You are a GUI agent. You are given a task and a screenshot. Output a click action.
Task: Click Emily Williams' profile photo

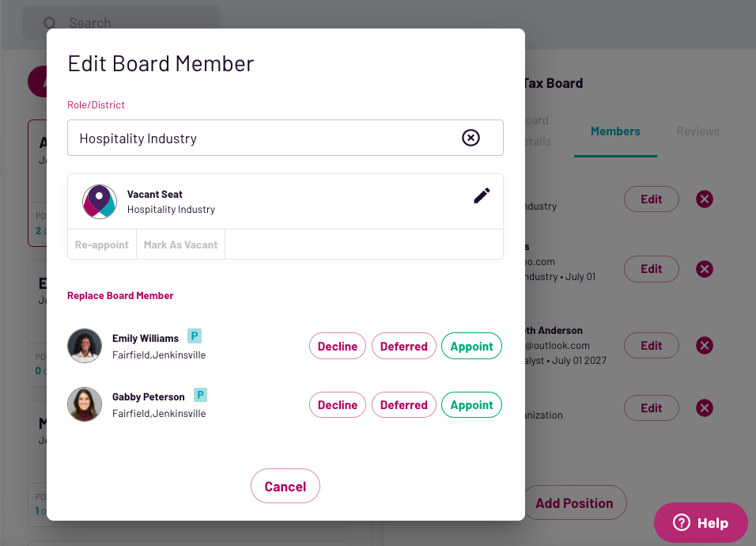85,346
